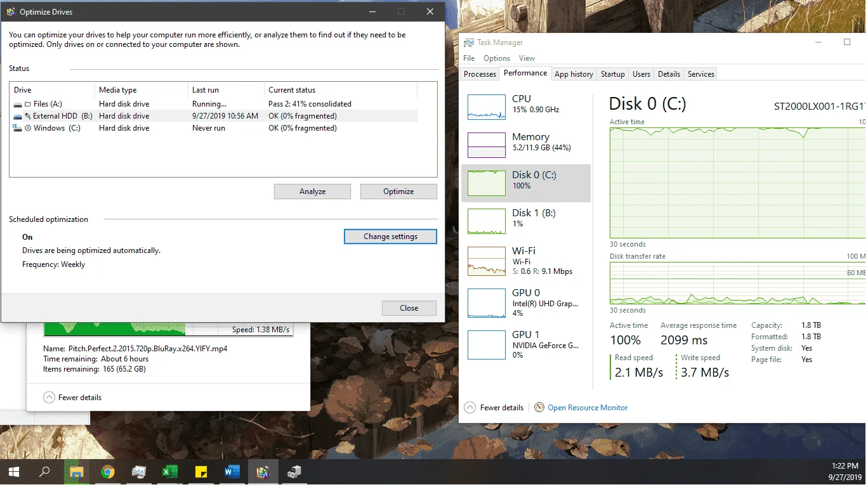Select Disk 0 (C:) in performance list
Screen dimensions: 868x487
click(526, 183)
